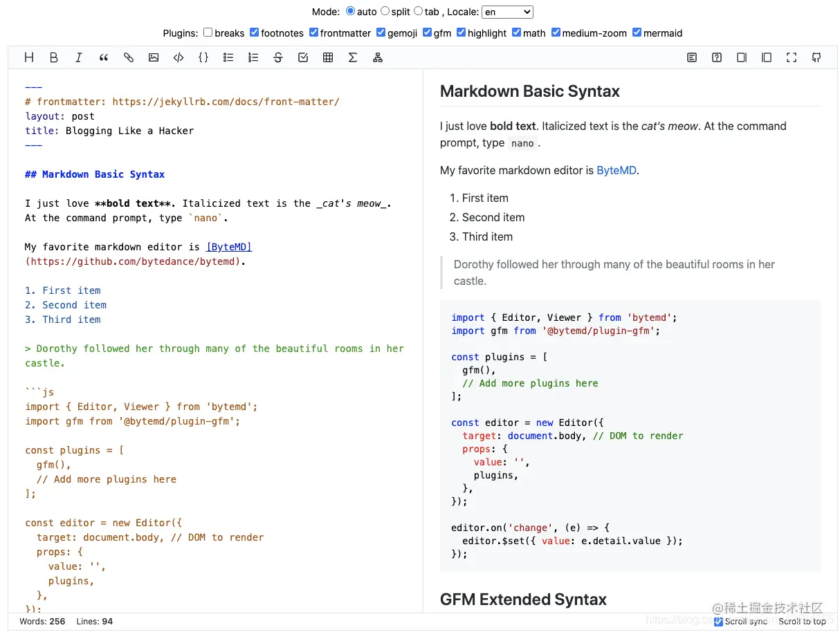Click '1. First item' in the editor
The image size is (840, 632).
click(63, 290)
